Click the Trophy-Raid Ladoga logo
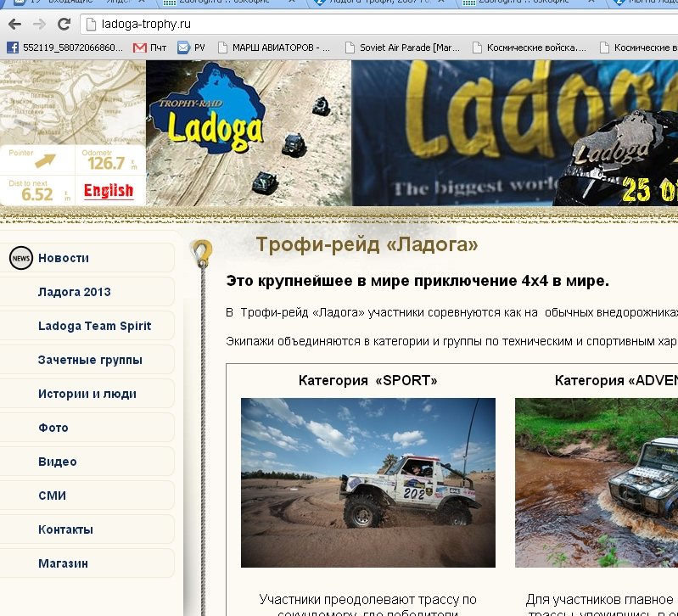This screenshot has height=616, width=678. 208,109
